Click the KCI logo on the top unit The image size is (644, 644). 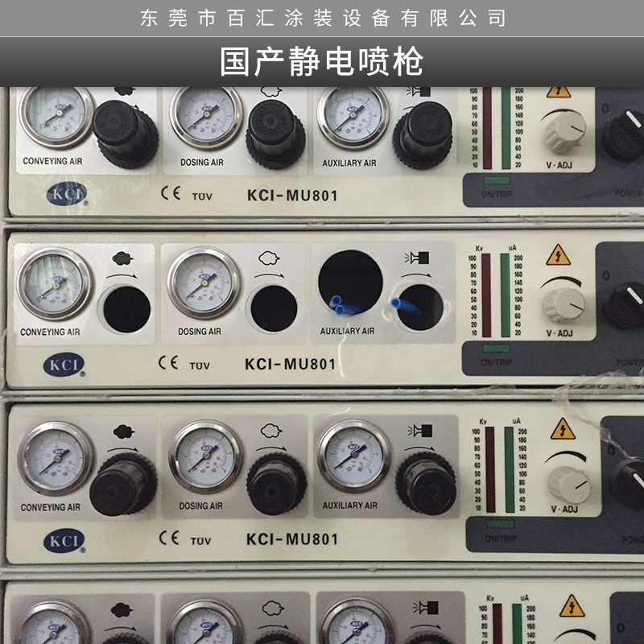(67, 194)
